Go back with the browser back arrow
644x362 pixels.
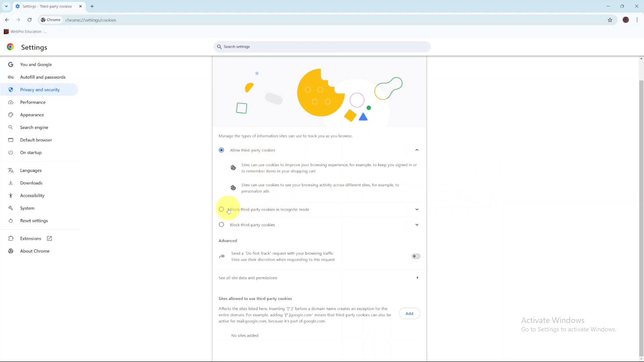tap(7, 20)
